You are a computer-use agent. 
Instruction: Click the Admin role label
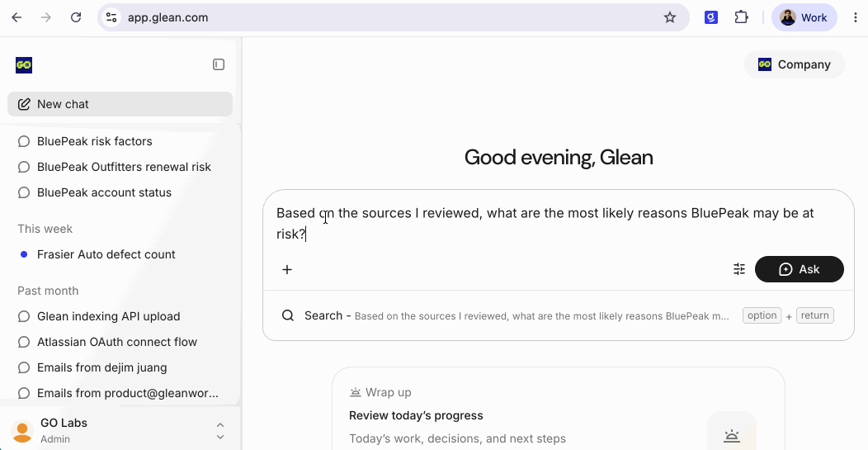pyautogui.click(x=55, y=439)
